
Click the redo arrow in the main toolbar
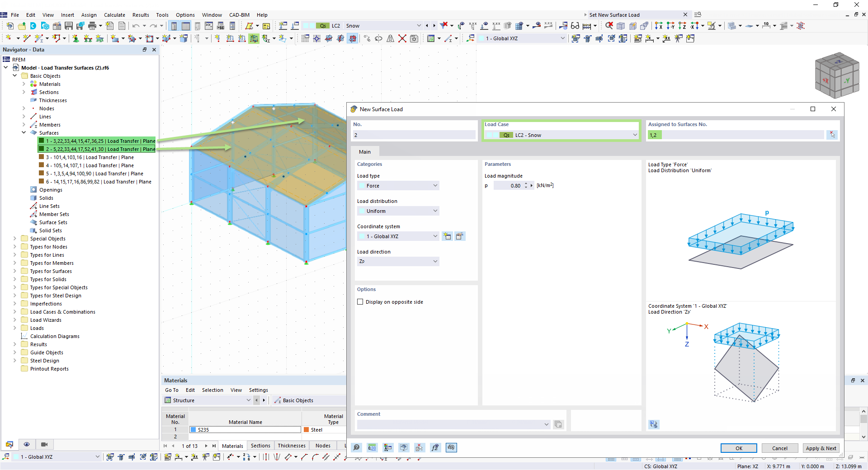click(154, 26)
